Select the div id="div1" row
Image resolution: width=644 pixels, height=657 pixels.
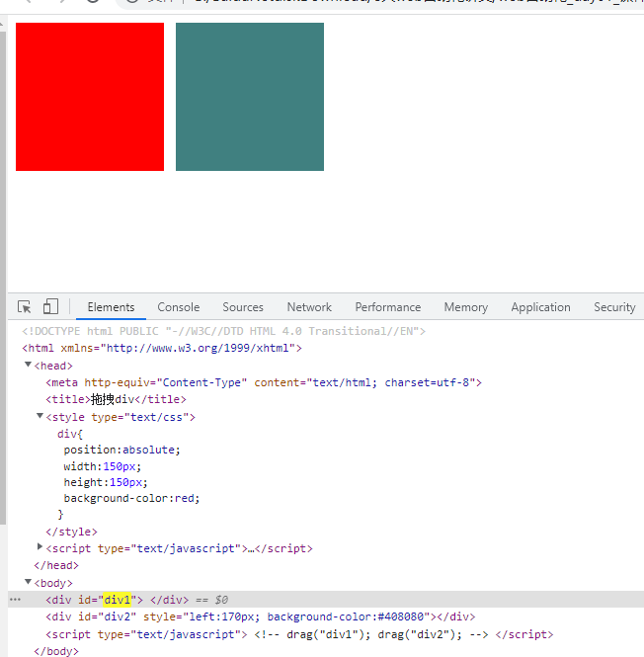(x=326, y=600)
